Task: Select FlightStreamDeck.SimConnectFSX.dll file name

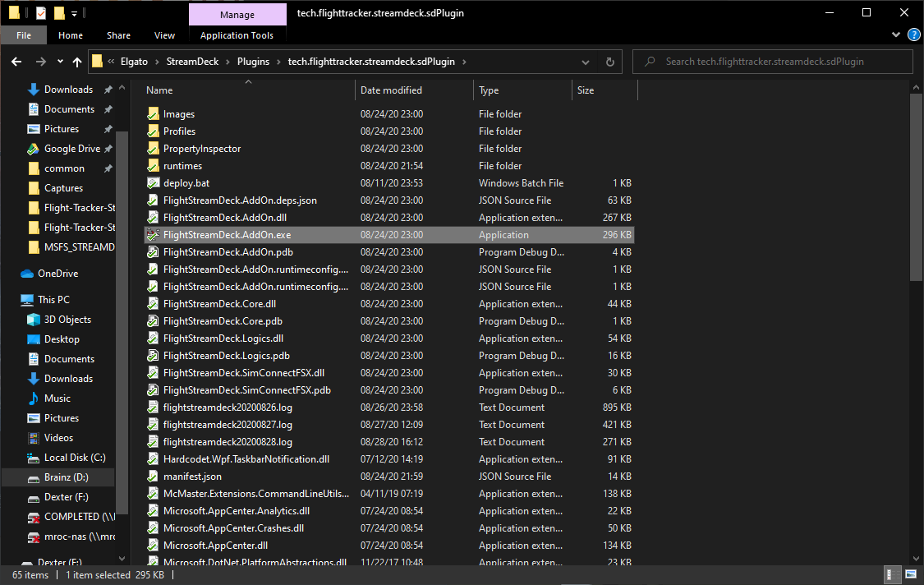Action: [244, 373]
